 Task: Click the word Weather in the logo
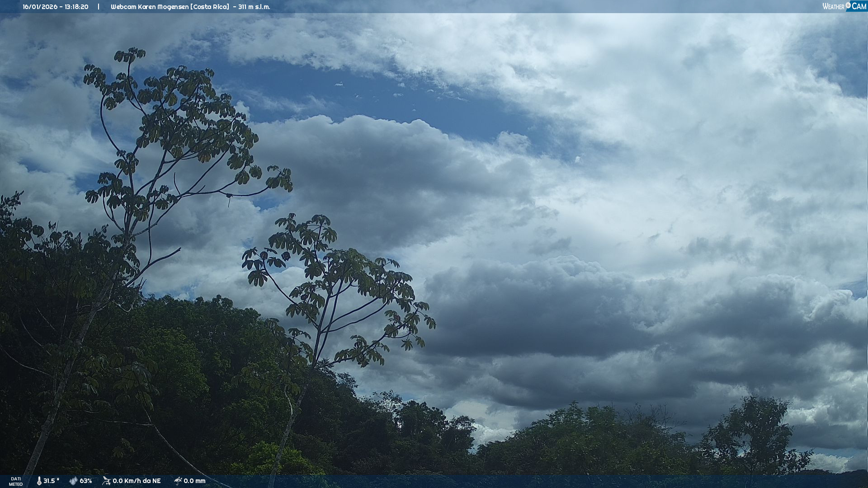pos(833,6)
